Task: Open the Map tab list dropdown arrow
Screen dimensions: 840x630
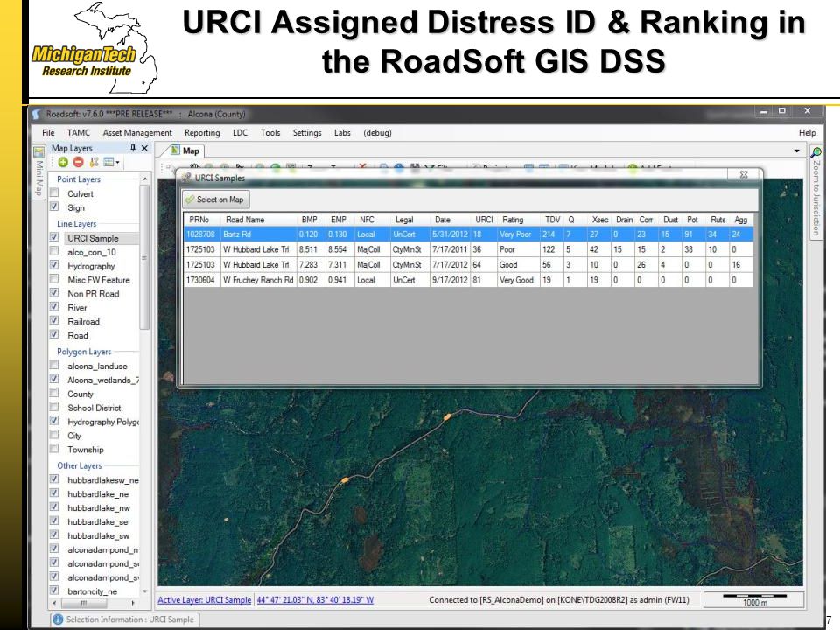Action: (796, 151)
